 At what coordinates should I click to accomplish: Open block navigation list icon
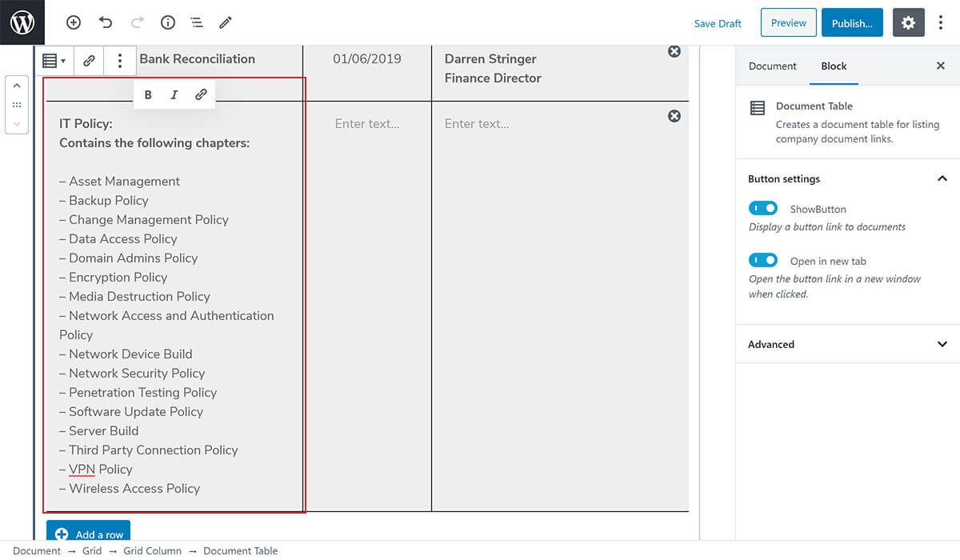pos(196,22)
